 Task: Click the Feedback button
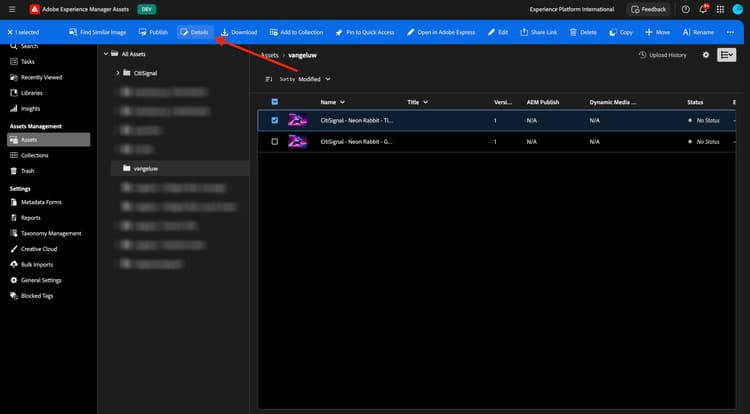pyautogui.click(x=648, y=9)
